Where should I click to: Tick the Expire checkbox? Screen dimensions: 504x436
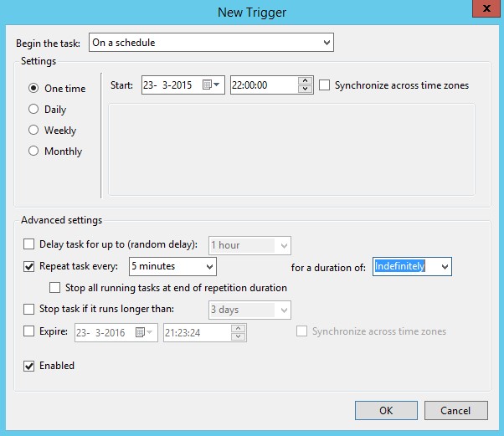coord(30,332)
